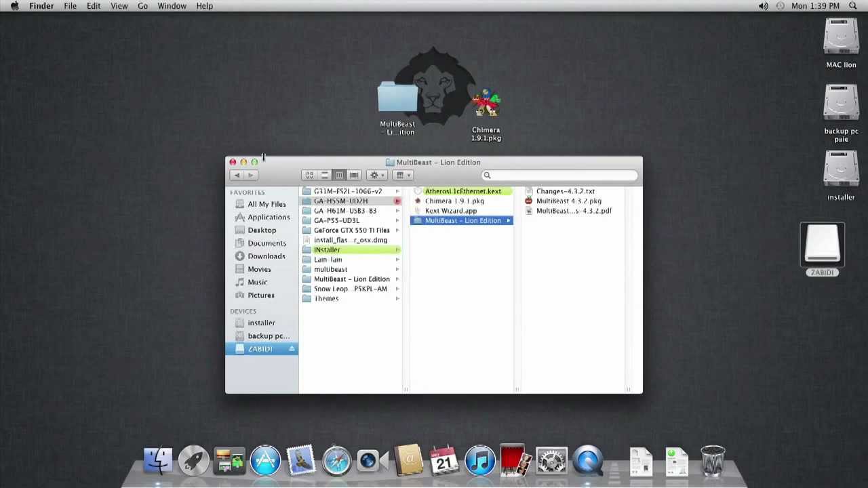Image resolution: width=868 pixels, height=488 pixels.
Task: Open the Trash in the Dock
Action: [713, 461]
